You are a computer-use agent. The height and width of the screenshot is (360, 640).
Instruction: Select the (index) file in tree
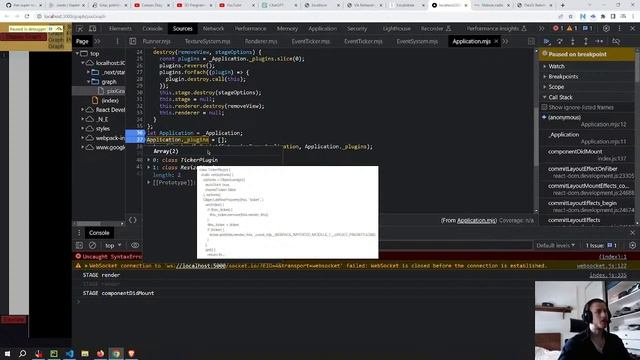[x=110, y=100]
